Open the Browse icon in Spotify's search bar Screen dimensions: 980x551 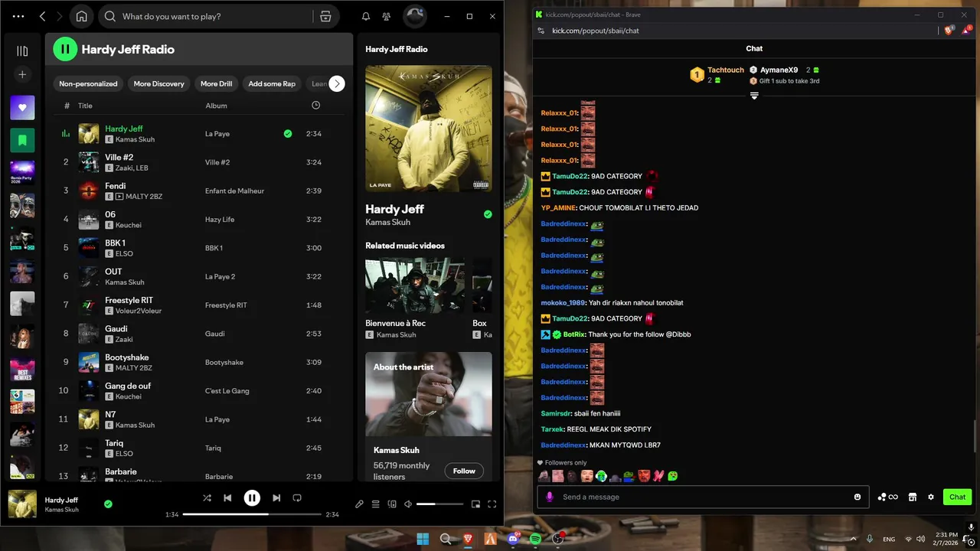click(x=325, y=16)
